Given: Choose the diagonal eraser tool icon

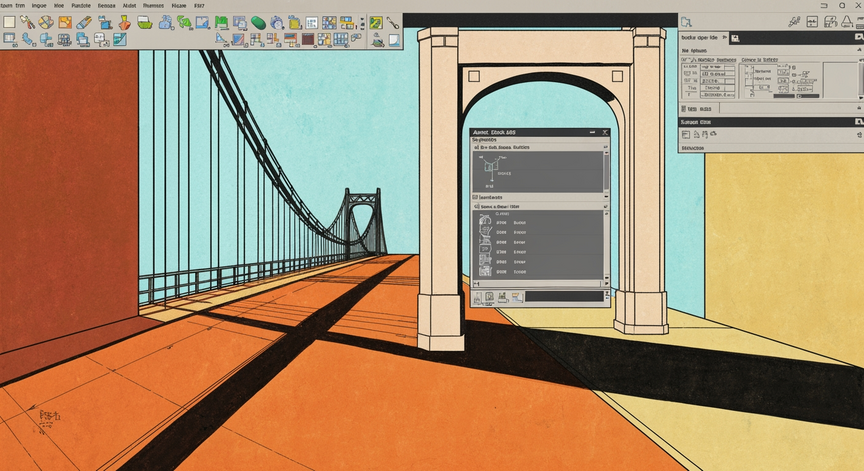Looking at the screenshot, I should tap(84, 22).
